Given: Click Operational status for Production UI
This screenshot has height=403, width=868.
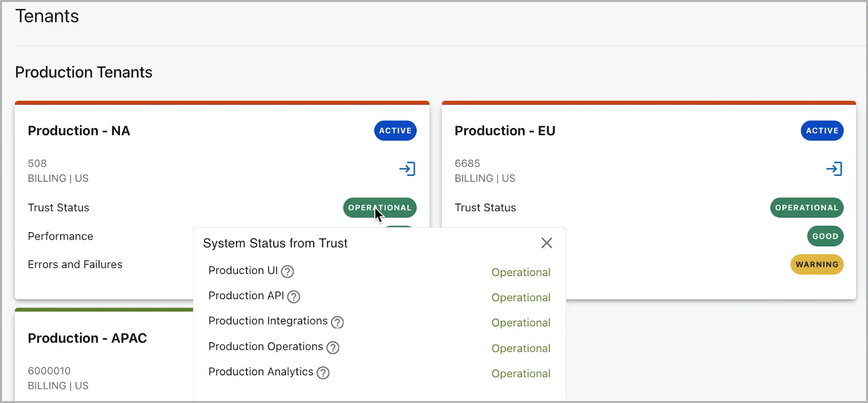Looking at the screenshot, I should 521,272.
